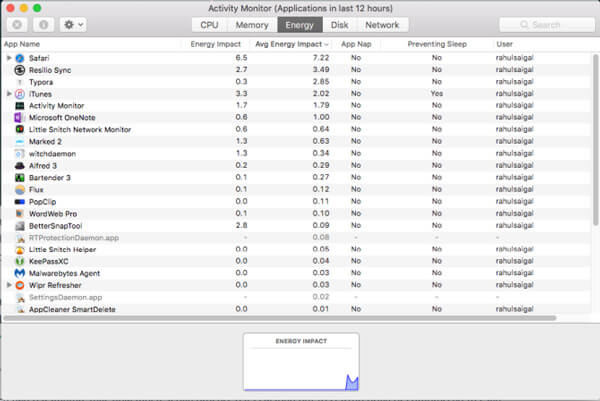Open the gear action menu
The image size is (600, 401).
click(73, 25)
